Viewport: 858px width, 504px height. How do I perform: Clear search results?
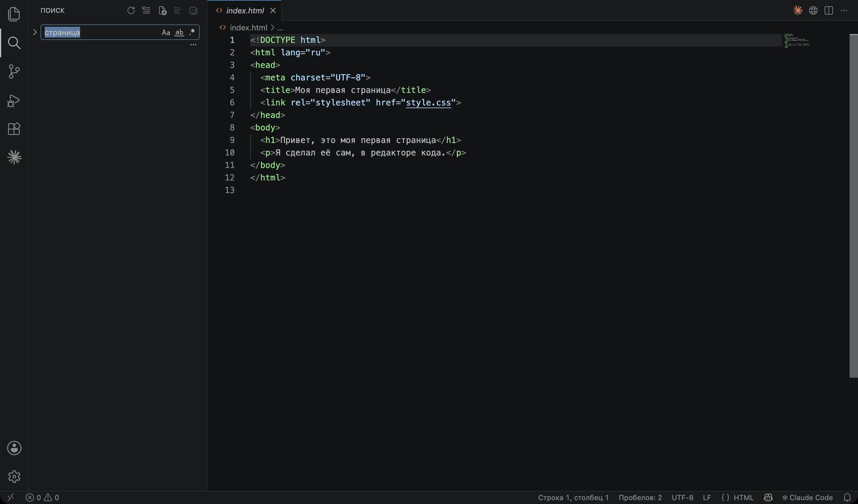point(146,11)
